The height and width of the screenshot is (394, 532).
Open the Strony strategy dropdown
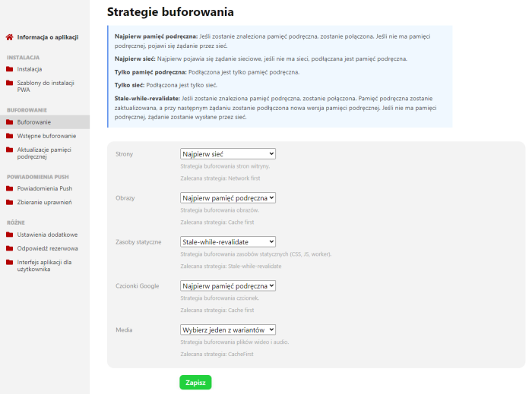[x=227, y=154]
